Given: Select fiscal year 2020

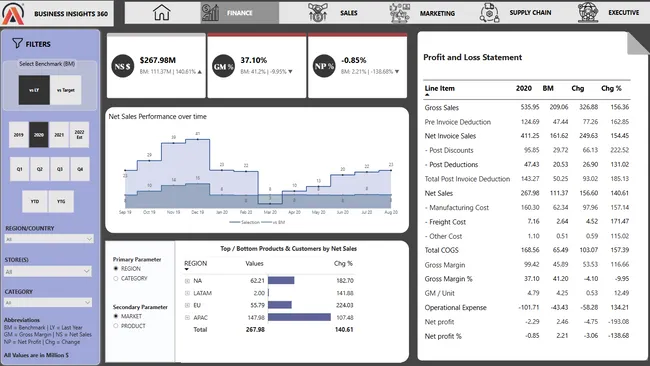Looking at the screenshot, I should coord(39,135).
